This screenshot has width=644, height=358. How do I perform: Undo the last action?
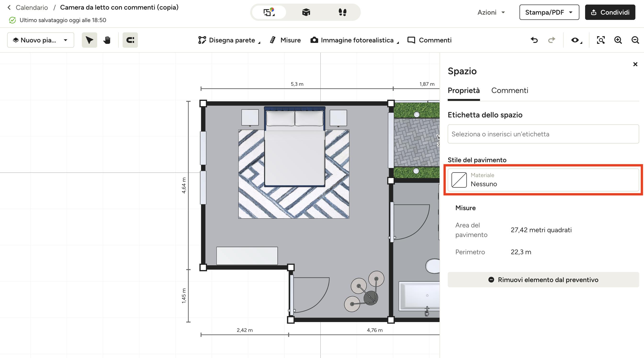coord(534,40)
